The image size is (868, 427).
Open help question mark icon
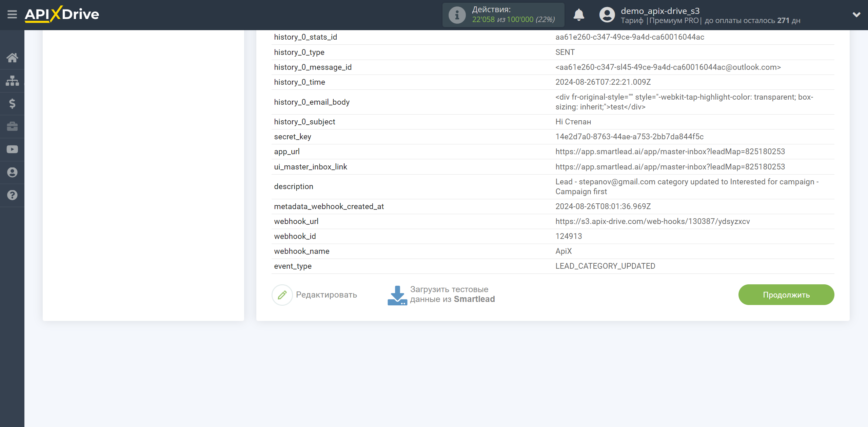point(12,195)
